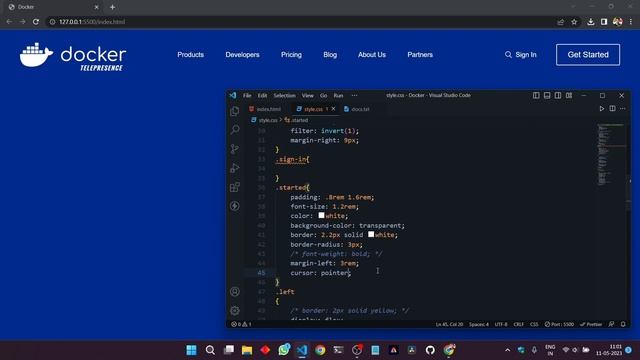The image size is (640, 360).
Task: Click the Port: 5500 Live Server status
Action: (x=559, y=324)
